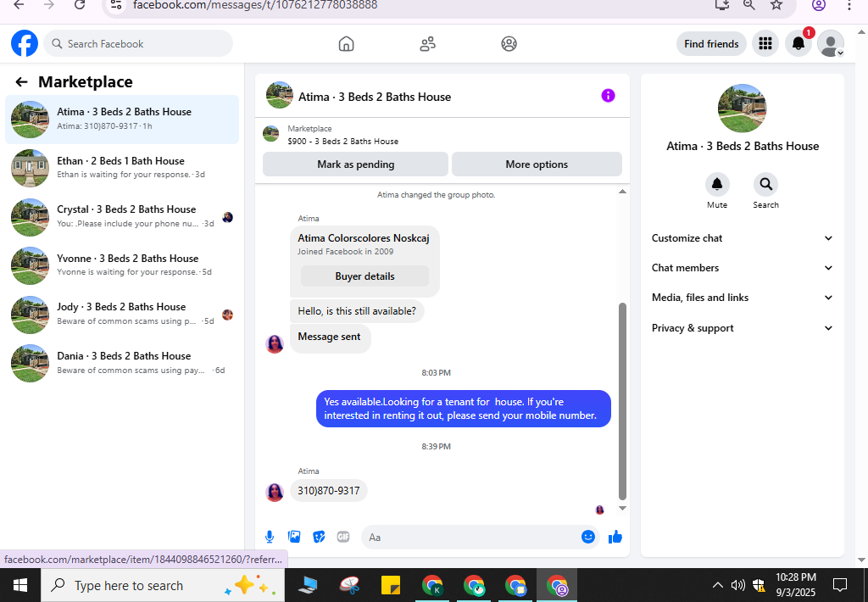Open browser zoom magnifier icon
Screen dimensions: 868x602
(x=749, y=5)
